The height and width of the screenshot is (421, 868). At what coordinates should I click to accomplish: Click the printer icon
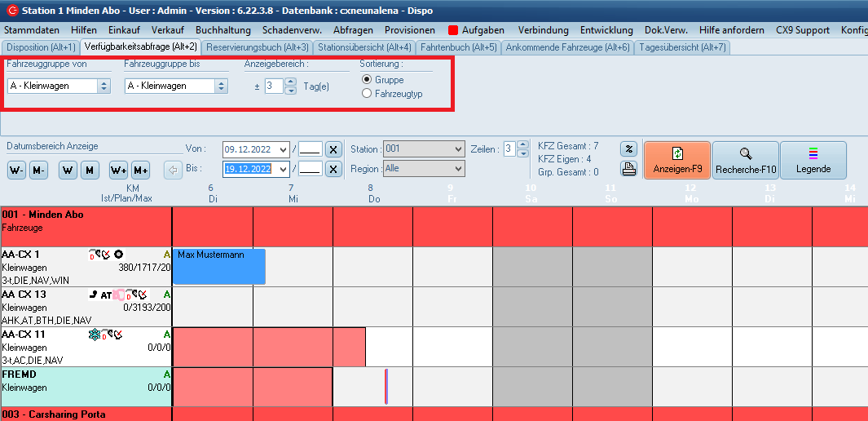coord(628,169)
